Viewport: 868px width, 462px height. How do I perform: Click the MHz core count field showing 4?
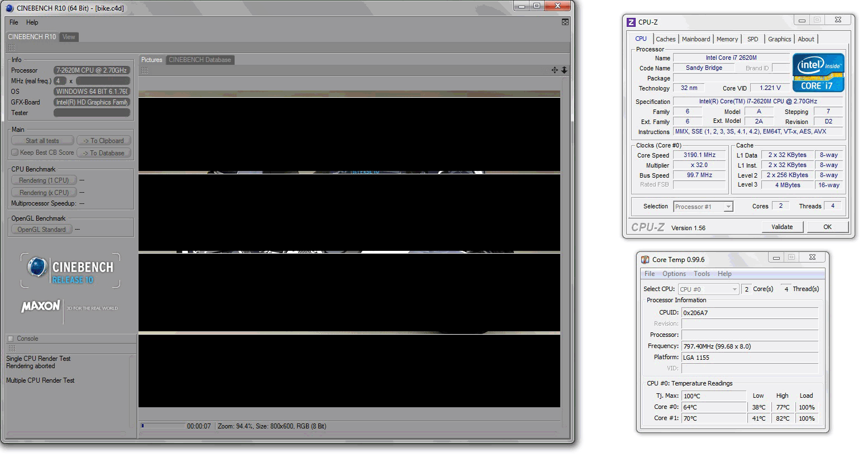click(60, 81)
